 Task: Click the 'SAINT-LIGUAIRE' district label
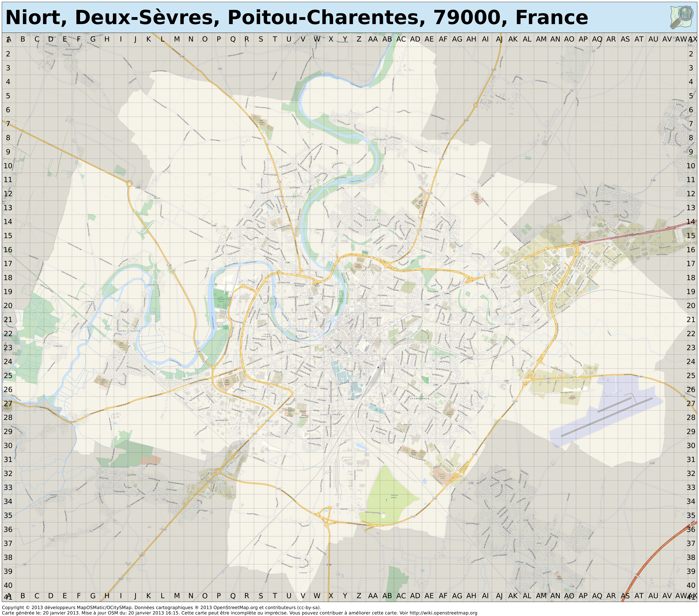tap(129, 331)
